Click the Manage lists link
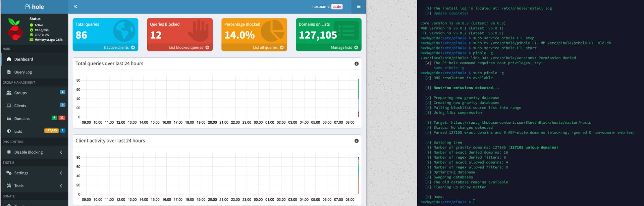The height and width of the screenshot is (206, 644). click(x=329, y=47)
